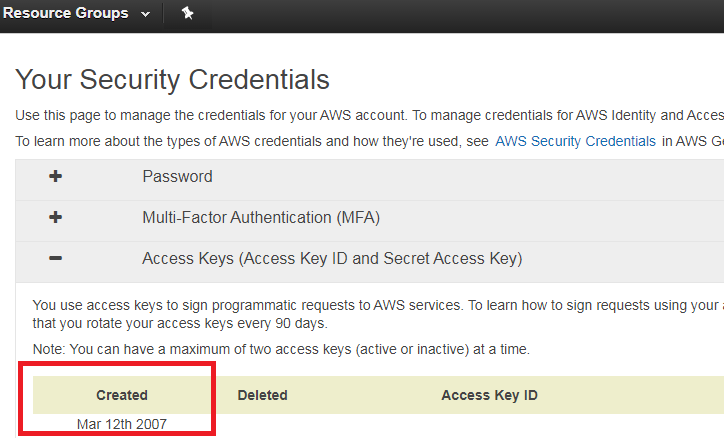Click the manage credentials description text
This screenshot has height=438, width=724.
pos(369,115)
